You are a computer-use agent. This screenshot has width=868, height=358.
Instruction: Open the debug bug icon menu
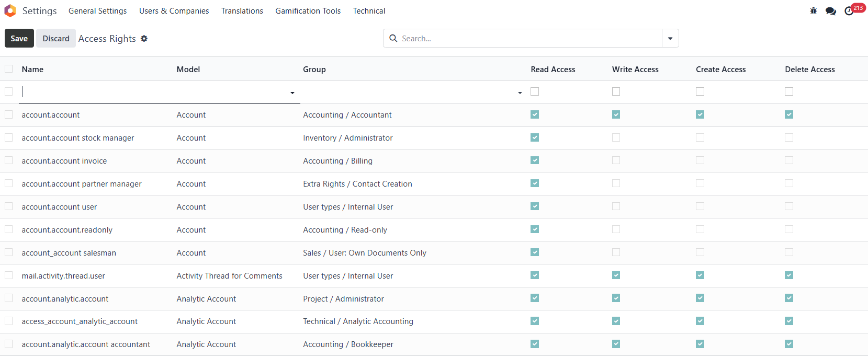point(813,11)
